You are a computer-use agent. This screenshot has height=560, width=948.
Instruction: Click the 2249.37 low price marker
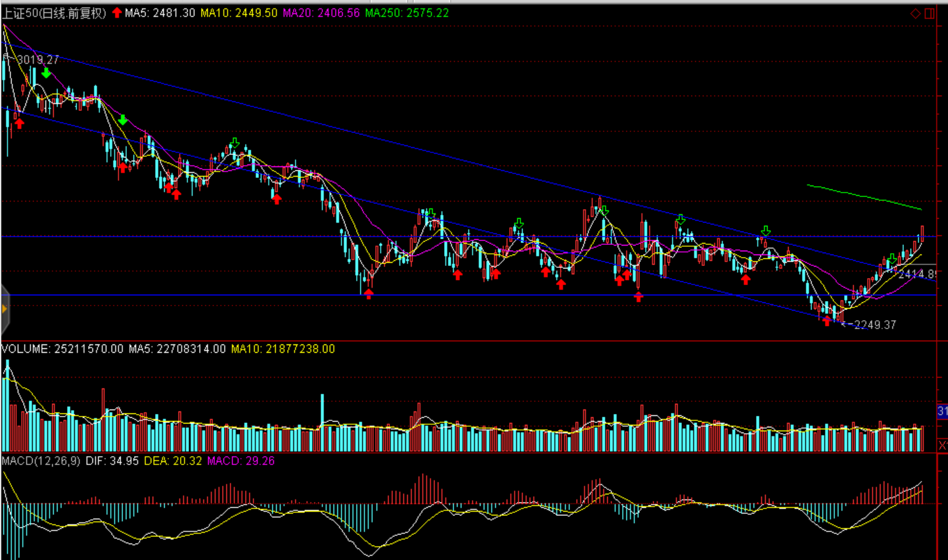point(874,325)
